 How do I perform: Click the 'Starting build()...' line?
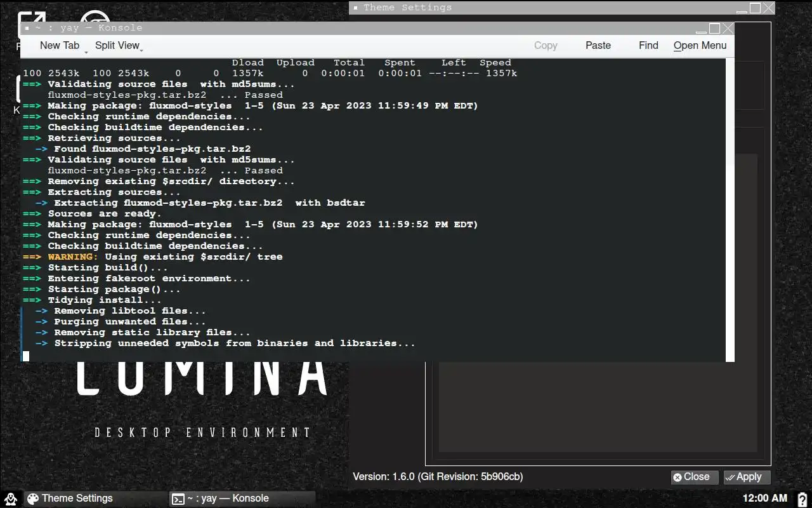tap(96, 267)
